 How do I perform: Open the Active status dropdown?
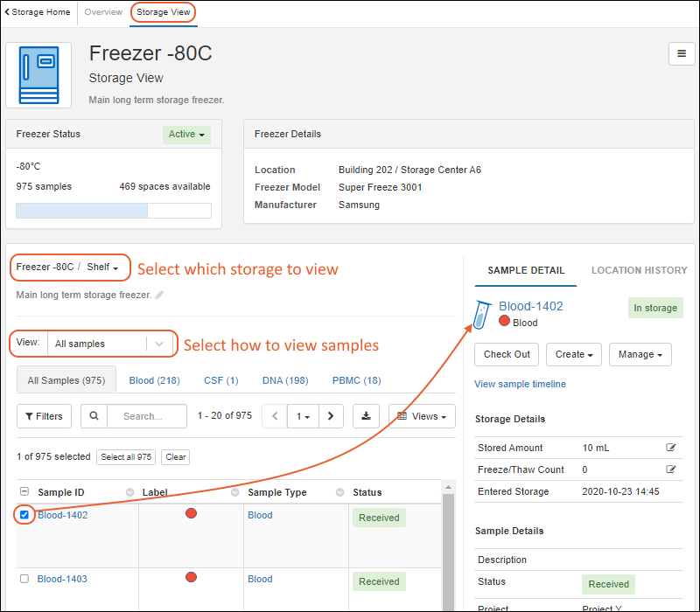(187, 135)
